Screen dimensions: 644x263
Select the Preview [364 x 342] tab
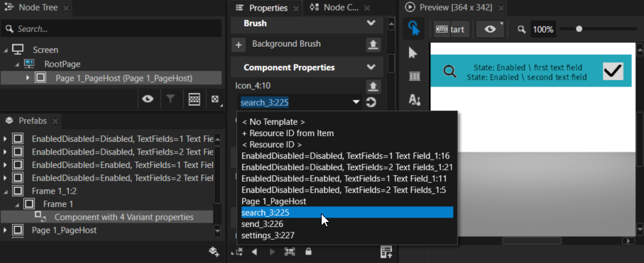455,7
